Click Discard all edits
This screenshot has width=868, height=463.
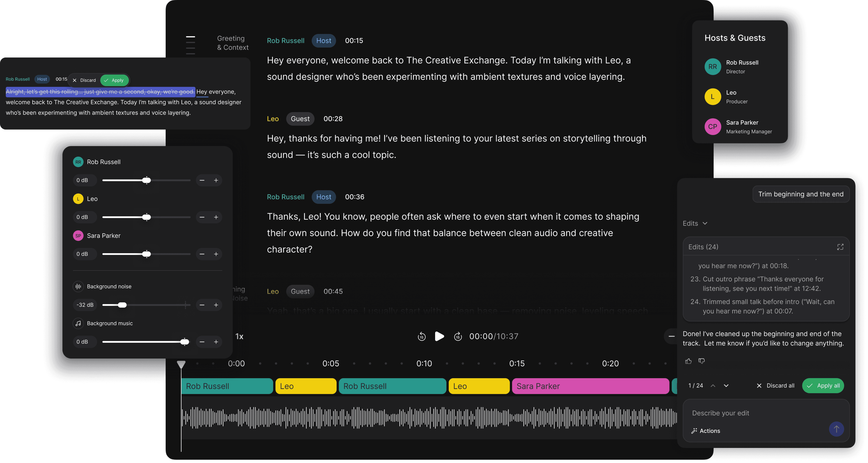775,385
